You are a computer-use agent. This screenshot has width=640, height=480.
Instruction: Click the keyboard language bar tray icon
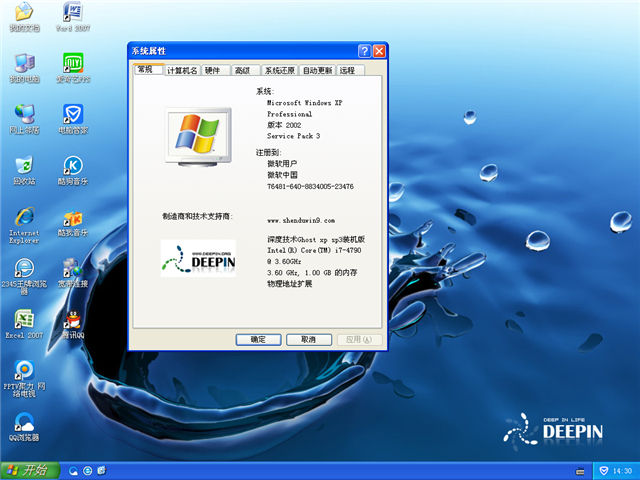(580, 471)
